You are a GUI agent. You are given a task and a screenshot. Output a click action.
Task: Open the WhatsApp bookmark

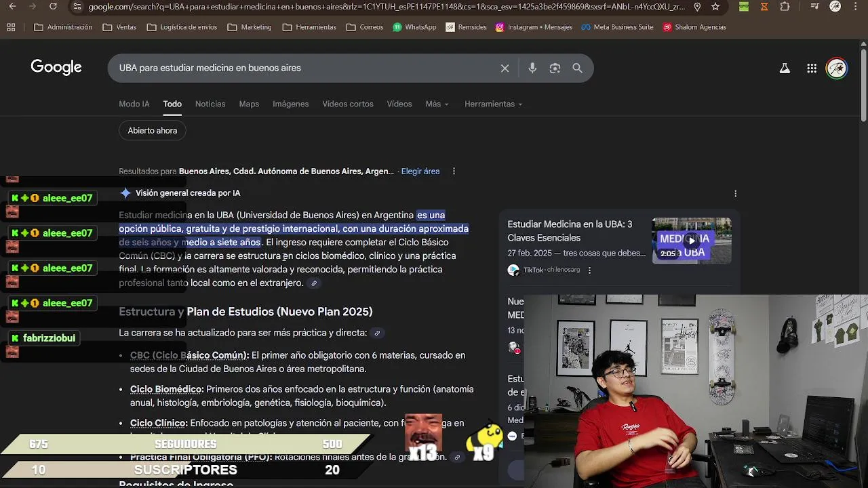(x=414, y=27)
